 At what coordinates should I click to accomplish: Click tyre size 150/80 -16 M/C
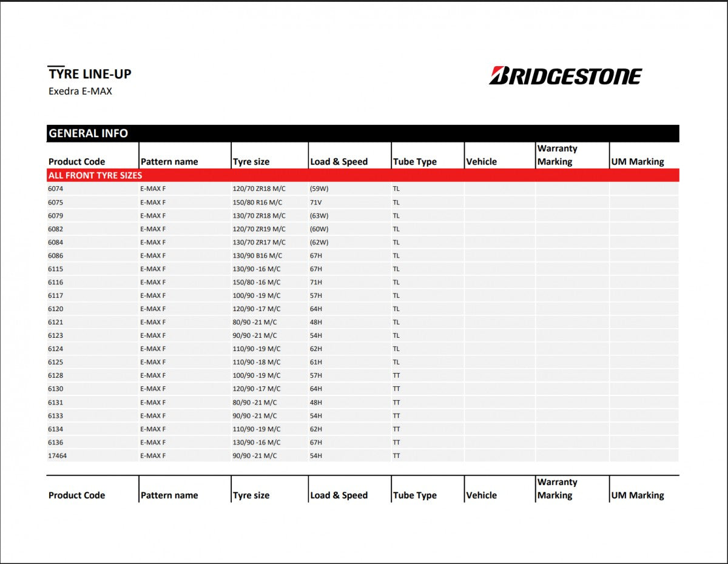(x=257, y=282)
